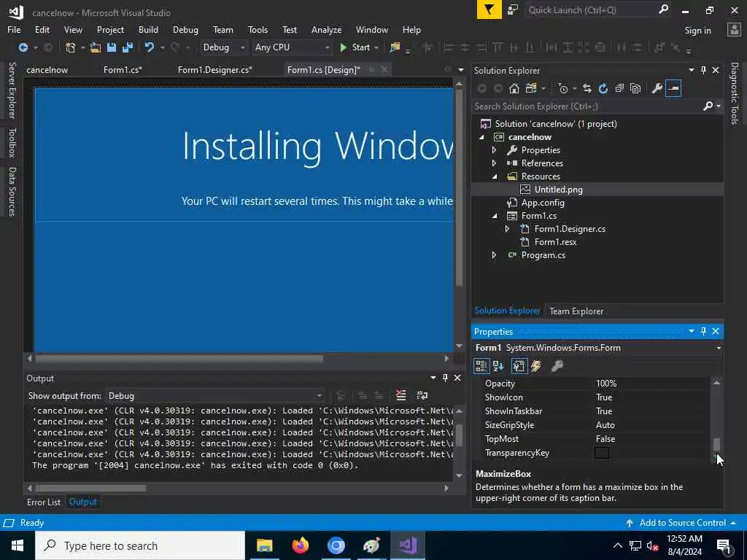Open Firefox from the taskbar
The height and width of the screenshot is (560, 747).
click(x=300, y=545)
